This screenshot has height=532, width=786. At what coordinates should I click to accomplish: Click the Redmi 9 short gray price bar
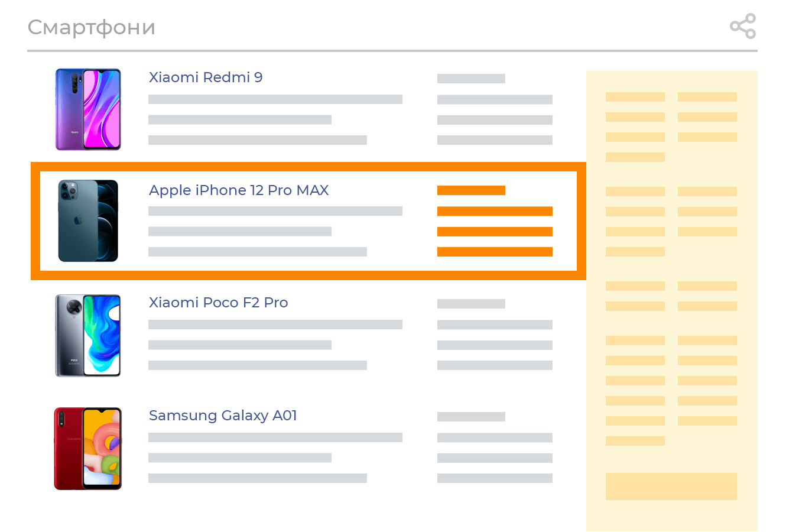(x=471, y=79)
